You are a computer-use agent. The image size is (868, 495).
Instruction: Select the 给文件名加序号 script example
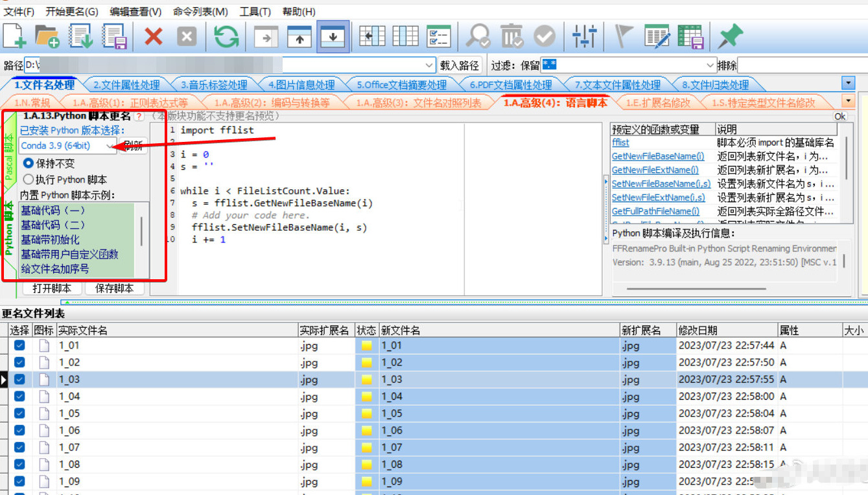55,268
